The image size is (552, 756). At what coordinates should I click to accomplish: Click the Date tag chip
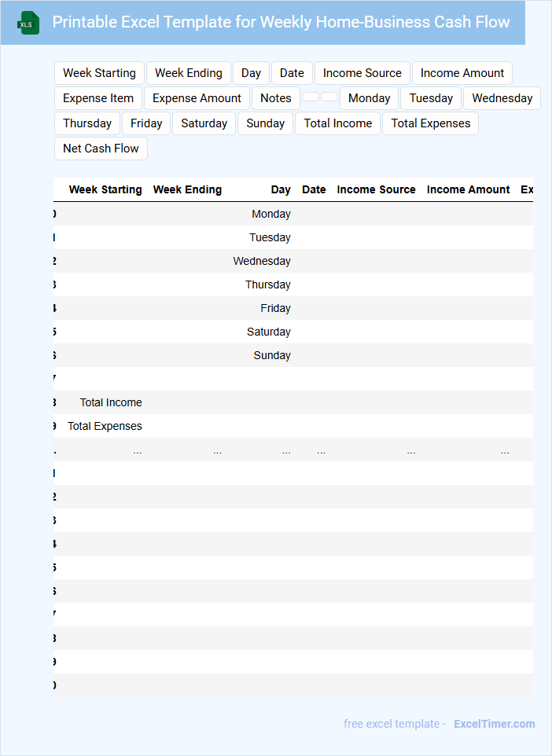pyautogui.click(x=292, y=73)
